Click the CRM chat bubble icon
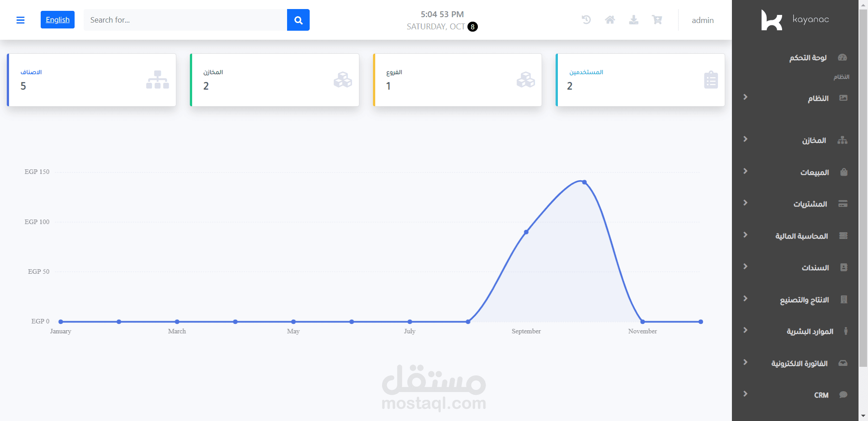This screenshot has height=421, width=868. [843, 395]
